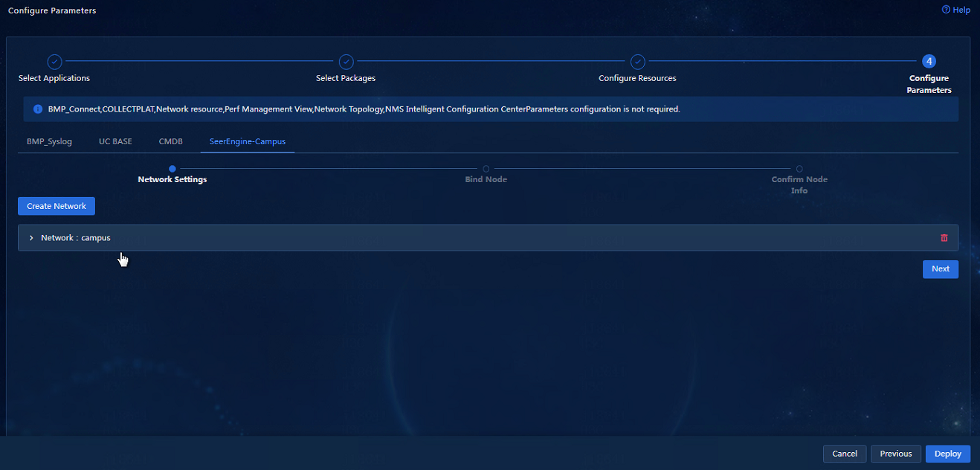This screenshot has width=980, height=470.
Task: Click the Create Network button
Action: (x=57, y=206)
